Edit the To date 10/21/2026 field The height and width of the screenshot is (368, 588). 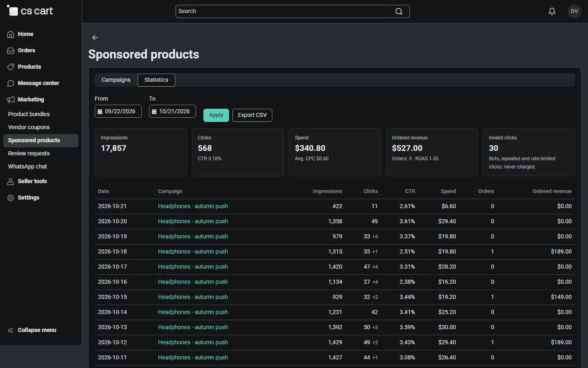(x=172, y=111)
